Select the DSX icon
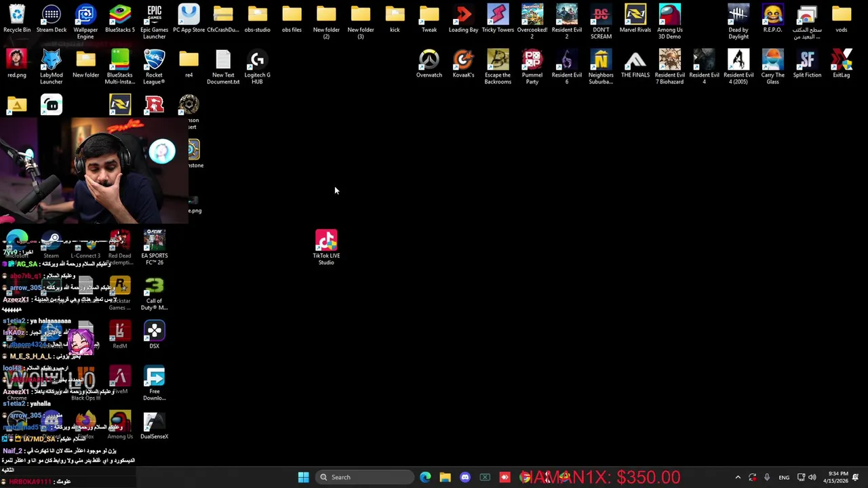 (155, 335)
